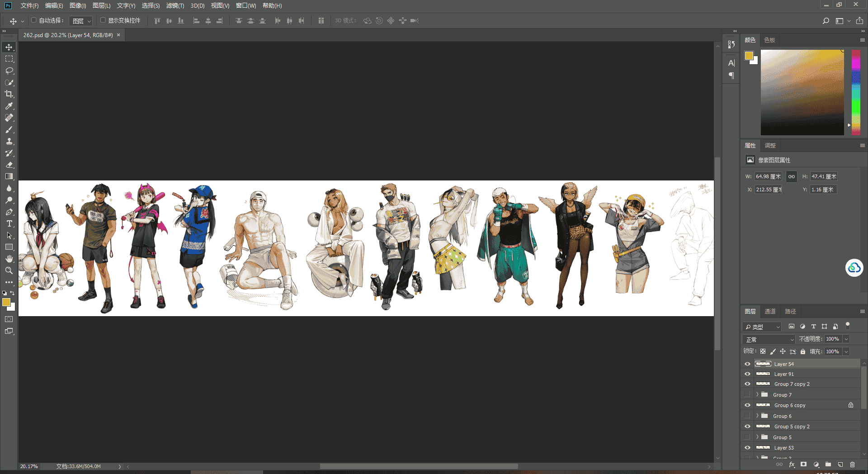Hide Layer 91 visibility eye
Image resolution: width=868 pixels, height=474 pixels.
tap(747, 374)
